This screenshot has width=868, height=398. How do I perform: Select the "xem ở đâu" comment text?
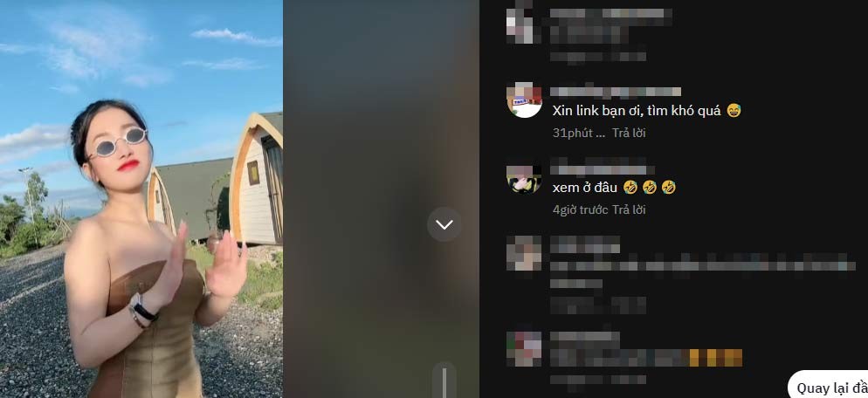(x=584, y=188)
